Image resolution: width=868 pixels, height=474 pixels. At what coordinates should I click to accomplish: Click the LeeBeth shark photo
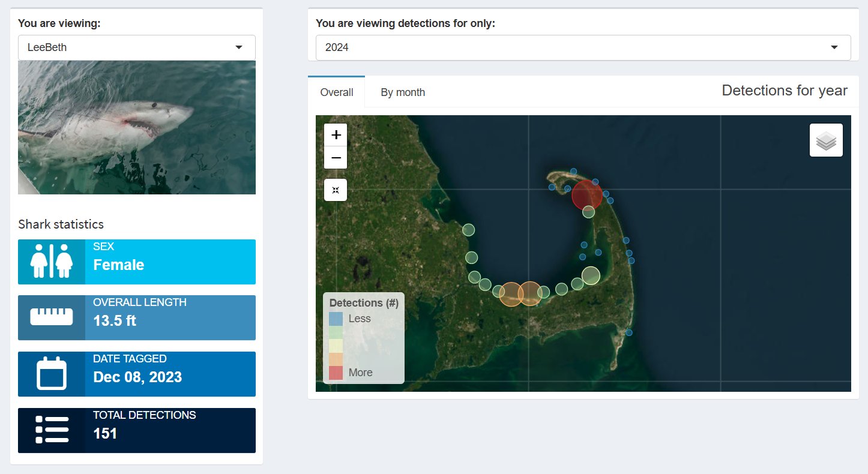point(137,127)
